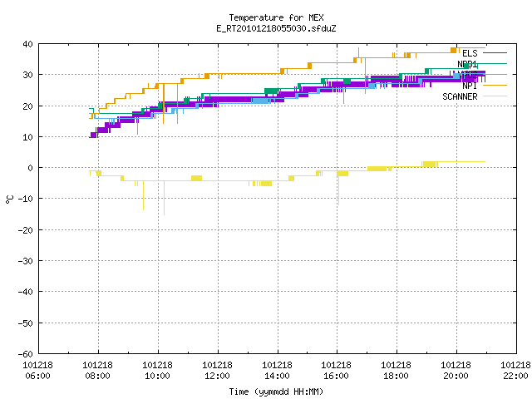Click the chart title 'Temperature for MEX'
Screen dimensions: 532x399
(276, 17)
